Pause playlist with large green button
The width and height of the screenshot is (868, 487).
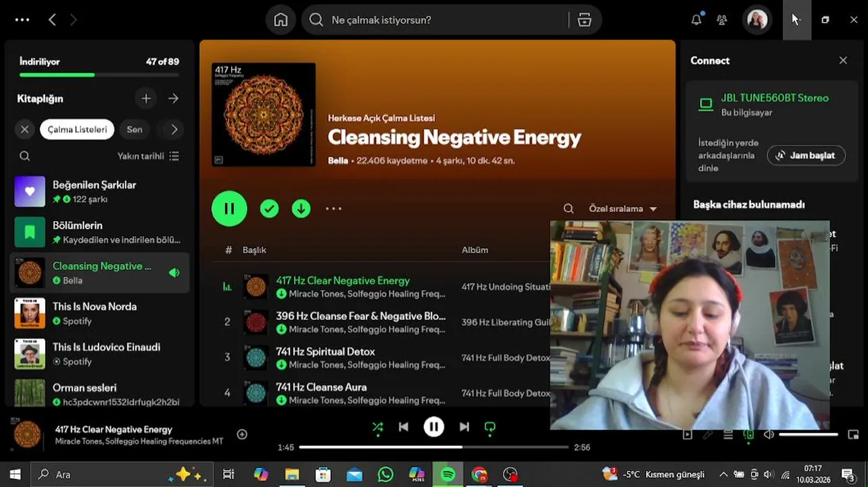(229, 208)
